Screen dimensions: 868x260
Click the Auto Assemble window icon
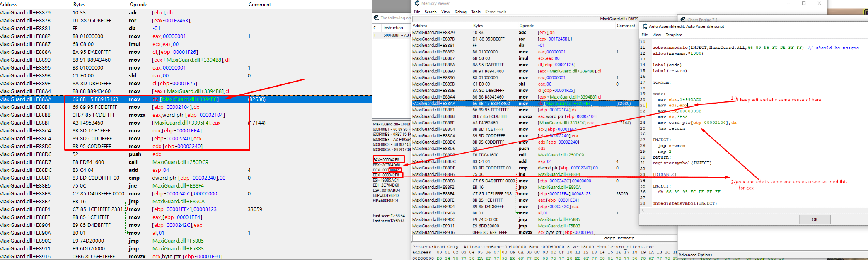click(645, 26)
